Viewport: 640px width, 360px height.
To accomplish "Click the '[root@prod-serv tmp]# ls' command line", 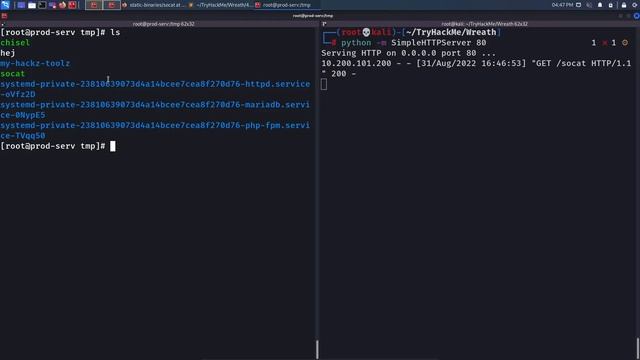I will (60, 32).
